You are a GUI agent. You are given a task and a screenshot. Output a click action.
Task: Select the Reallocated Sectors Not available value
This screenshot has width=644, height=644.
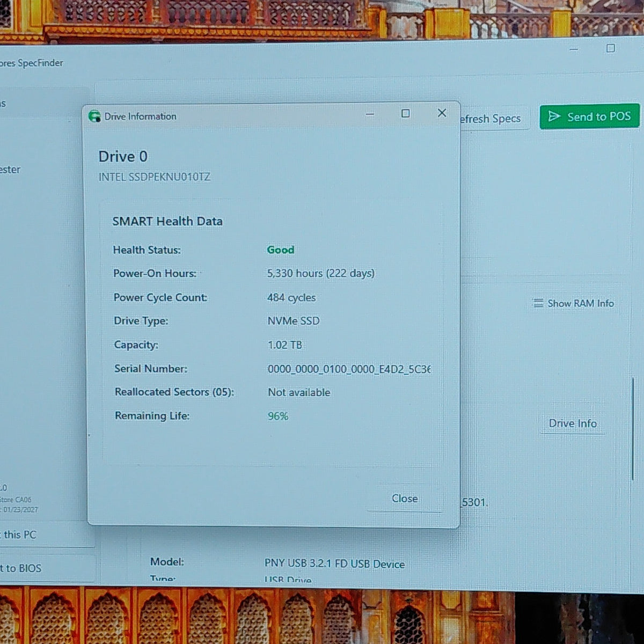pos(299,392)
